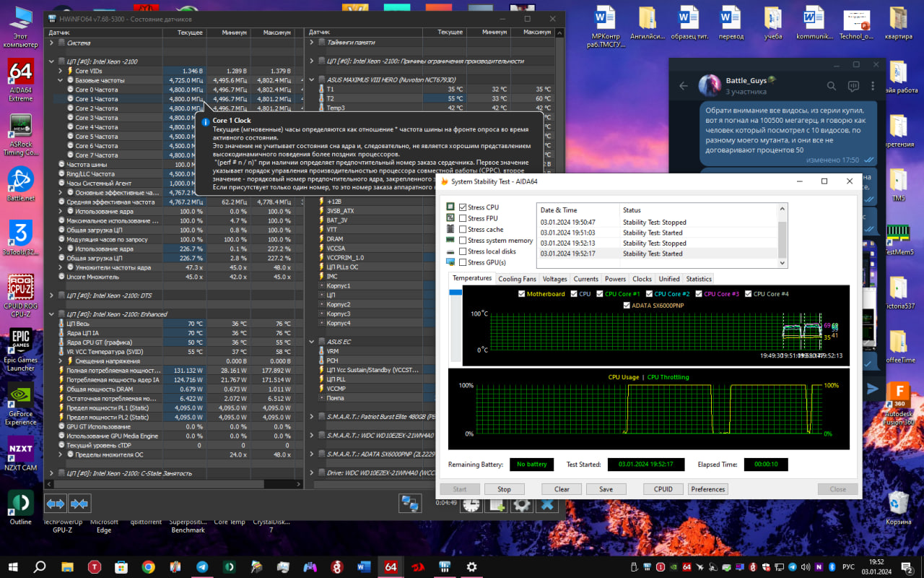
Task: Launch Epic Games Launcher desktop icon
Action: [x=21, y=350]
